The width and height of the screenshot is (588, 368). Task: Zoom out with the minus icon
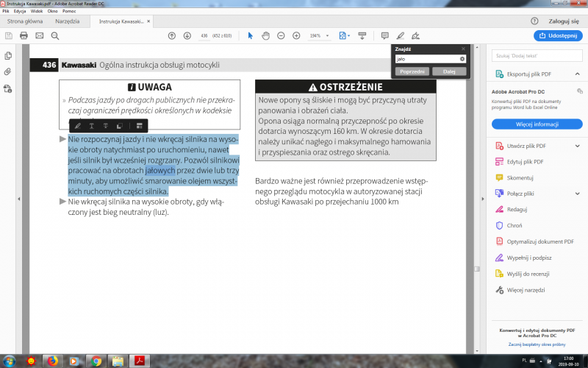coord(281,35)
